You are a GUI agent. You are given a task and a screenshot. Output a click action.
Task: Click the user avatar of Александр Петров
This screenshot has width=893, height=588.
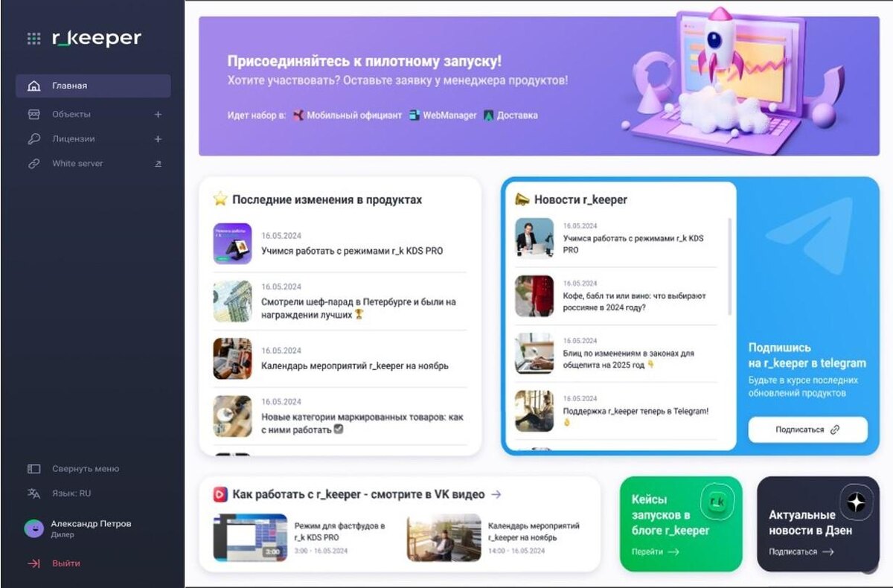click(33, 528)
